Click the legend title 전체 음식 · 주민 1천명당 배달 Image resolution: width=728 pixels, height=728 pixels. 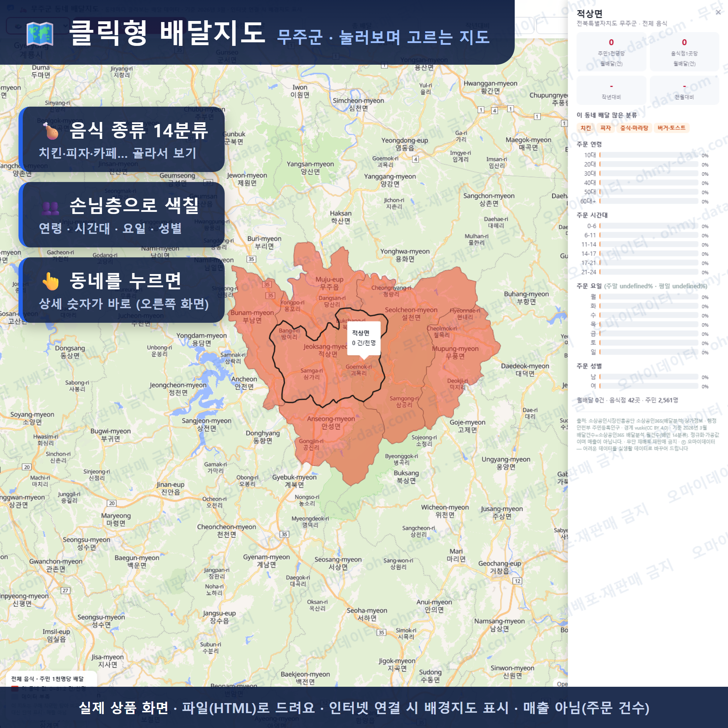[x=48, y=679]
